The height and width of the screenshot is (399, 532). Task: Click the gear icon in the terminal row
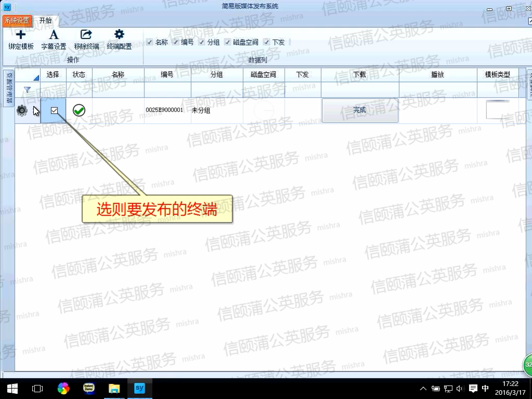point(22,110)
